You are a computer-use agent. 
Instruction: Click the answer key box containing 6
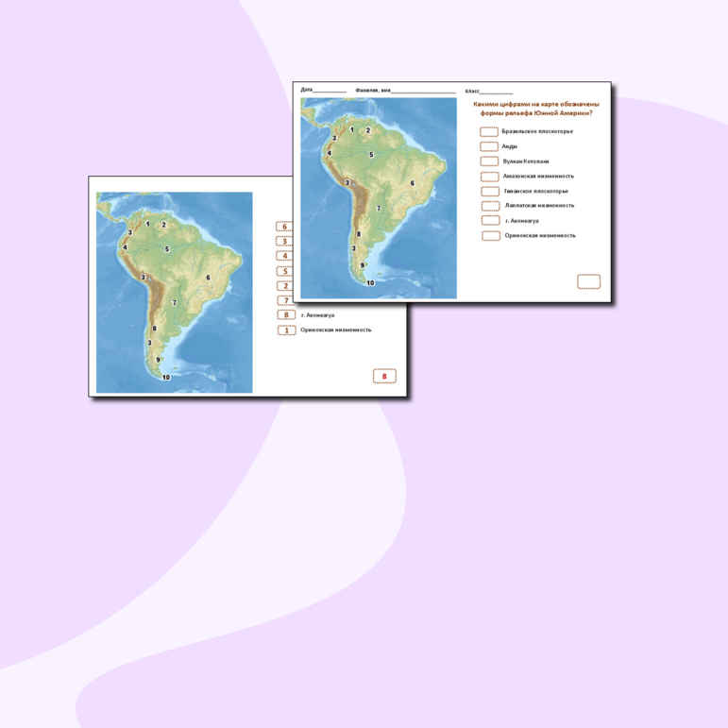(x=285, y=227)
